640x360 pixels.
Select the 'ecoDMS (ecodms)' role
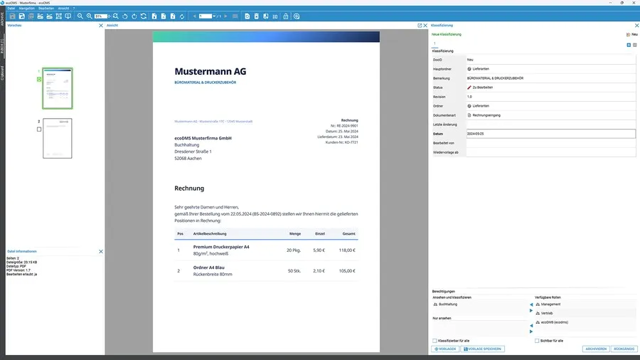pos(551,322)
